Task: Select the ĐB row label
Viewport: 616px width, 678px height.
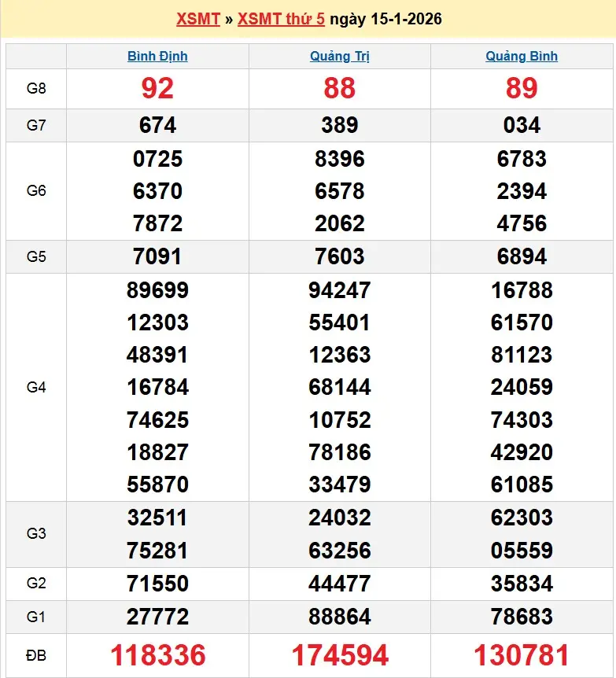Action: click(x=36, y=654)
